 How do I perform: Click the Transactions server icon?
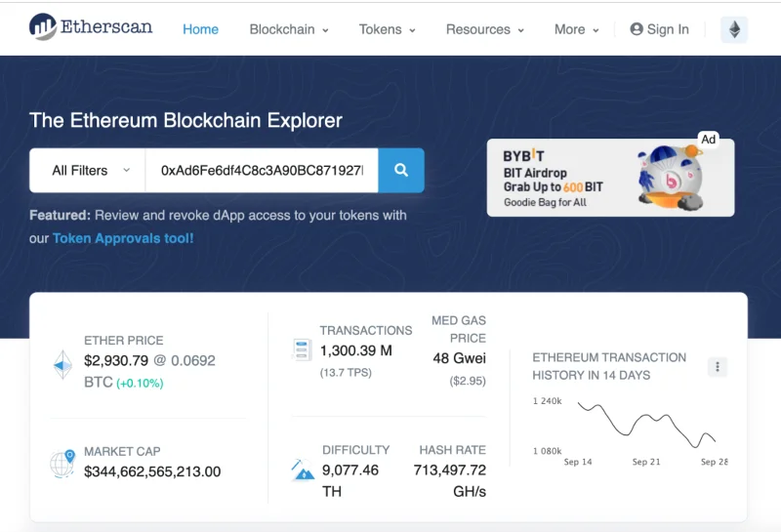(302, 349)
